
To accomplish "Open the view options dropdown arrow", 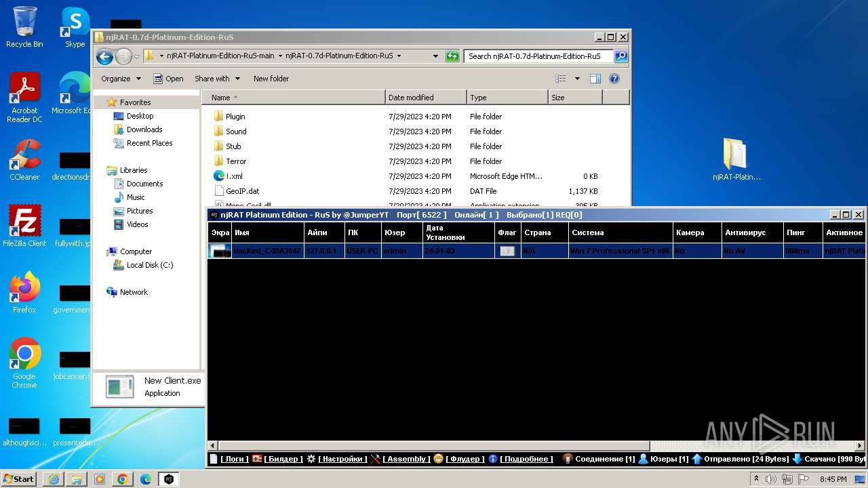I will pos(577,79).
